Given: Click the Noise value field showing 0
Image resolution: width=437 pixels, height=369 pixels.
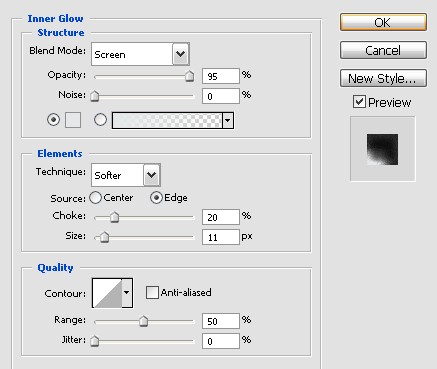Looking at the screenshot, I should (221, 96).
